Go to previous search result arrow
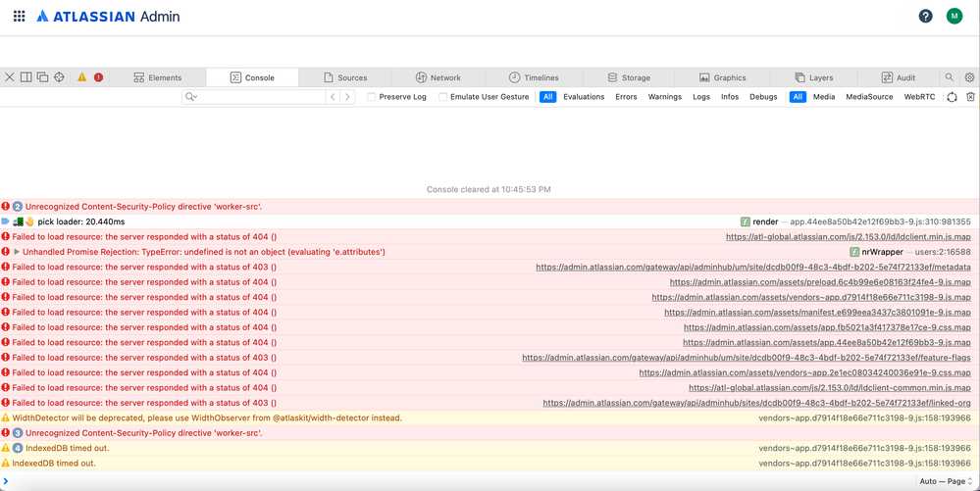The image size is (980, 491). coord(334,97)
